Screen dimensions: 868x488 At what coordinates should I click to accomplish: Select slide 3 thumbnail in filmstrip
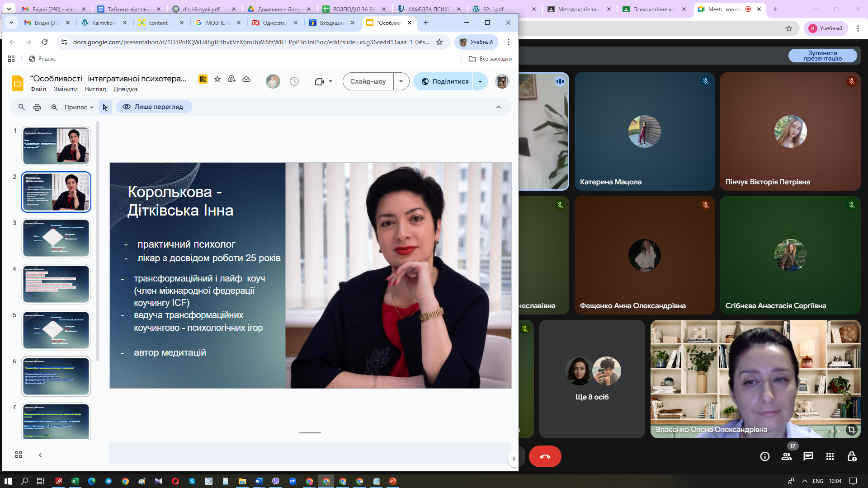click(56, 238)
